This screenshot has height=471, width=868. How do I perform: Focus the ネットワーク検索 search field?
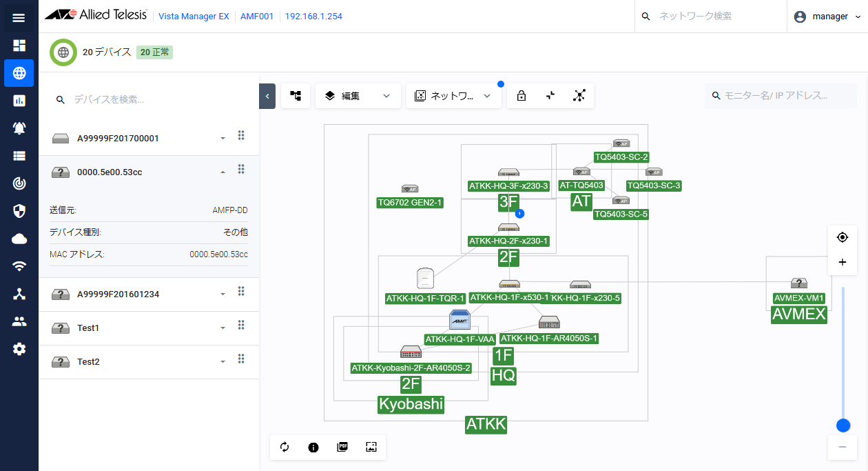click(x=711, y=17)
